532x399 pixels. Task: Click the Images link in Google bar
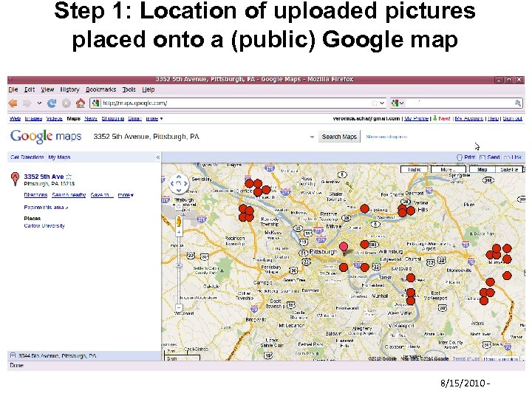tap(33, 118)
